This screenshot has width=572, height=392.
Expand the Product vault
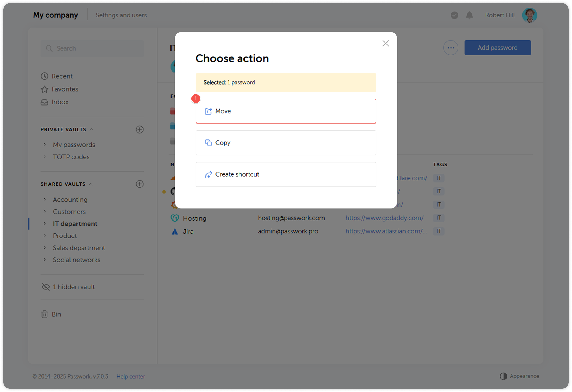[x=45, y=236]
